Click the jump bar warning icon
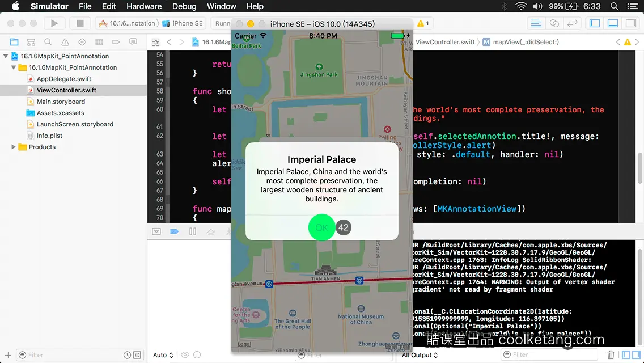The height and width of the screenshot is (363, 644). coord(628,42)
